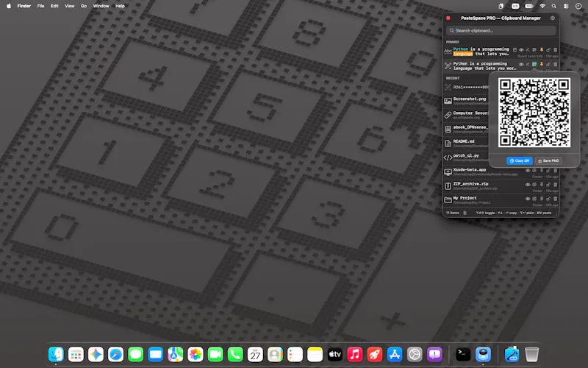Open the Finder menu
The image size is (588, 368).
pyautogui.click(x=24, y=6)
